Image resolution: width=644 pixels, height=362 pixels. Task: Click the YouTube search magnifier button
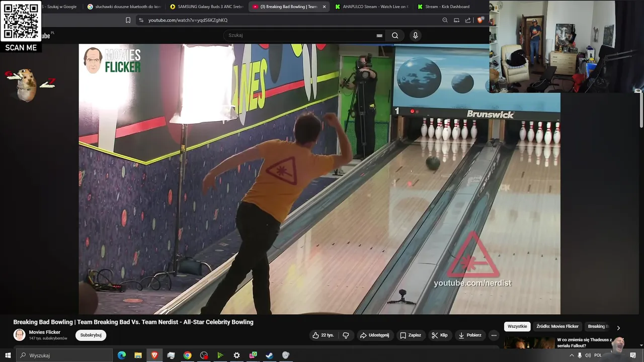[x=395, y=35]
